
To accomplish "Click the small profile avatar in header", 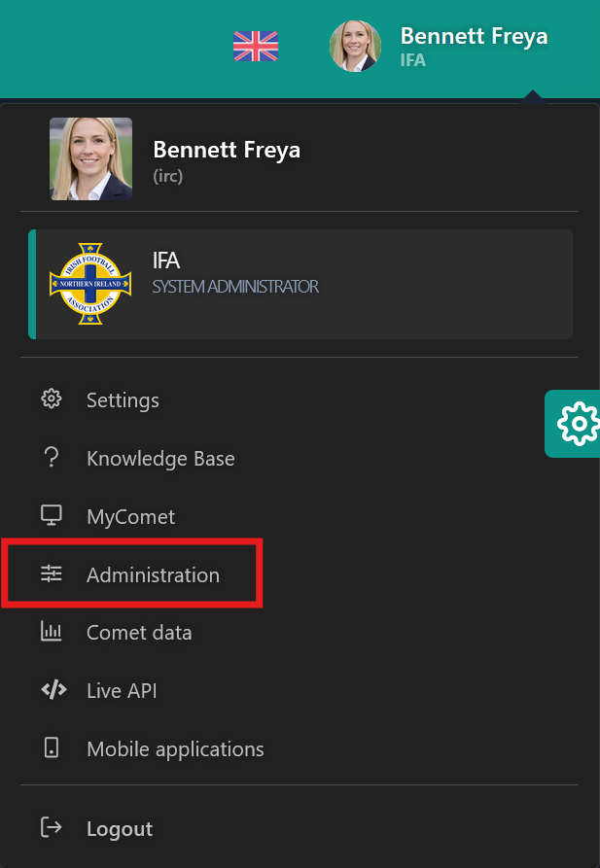I will (x=355, y=47).
